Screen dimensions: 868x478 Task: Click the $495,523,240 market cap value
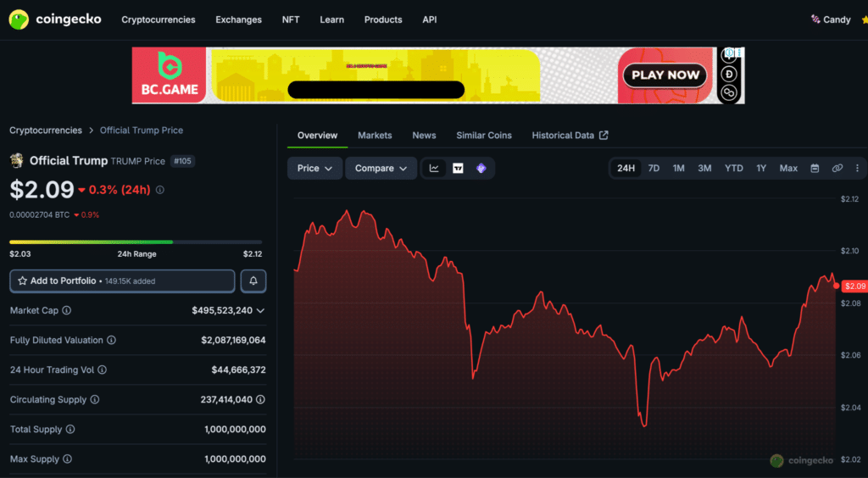click(x=222, y=310)
